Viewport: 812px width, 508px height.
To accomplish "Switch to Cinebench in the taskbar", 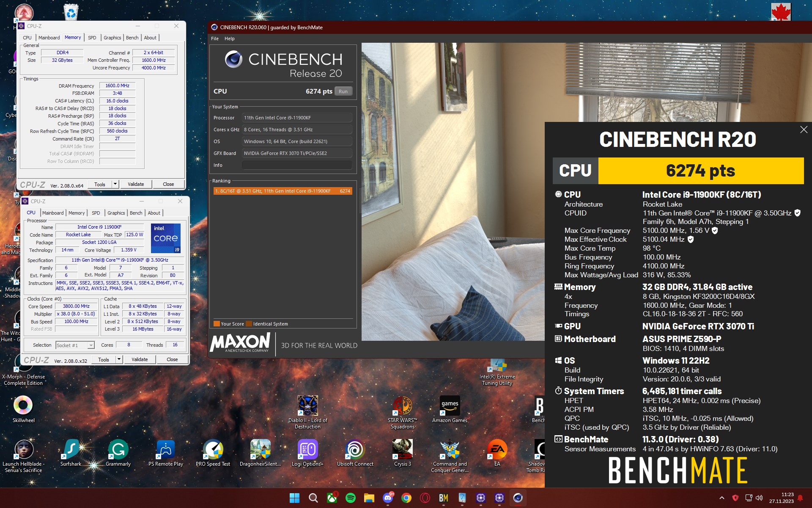I will (518, 498).
